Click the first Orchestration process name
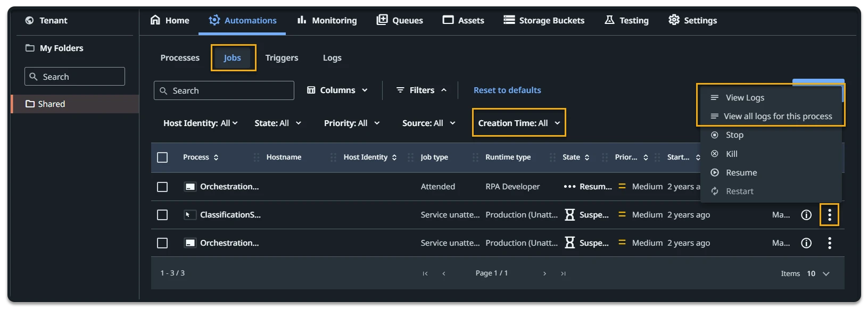The image size is (868, 309). click(x=229, y=187)
